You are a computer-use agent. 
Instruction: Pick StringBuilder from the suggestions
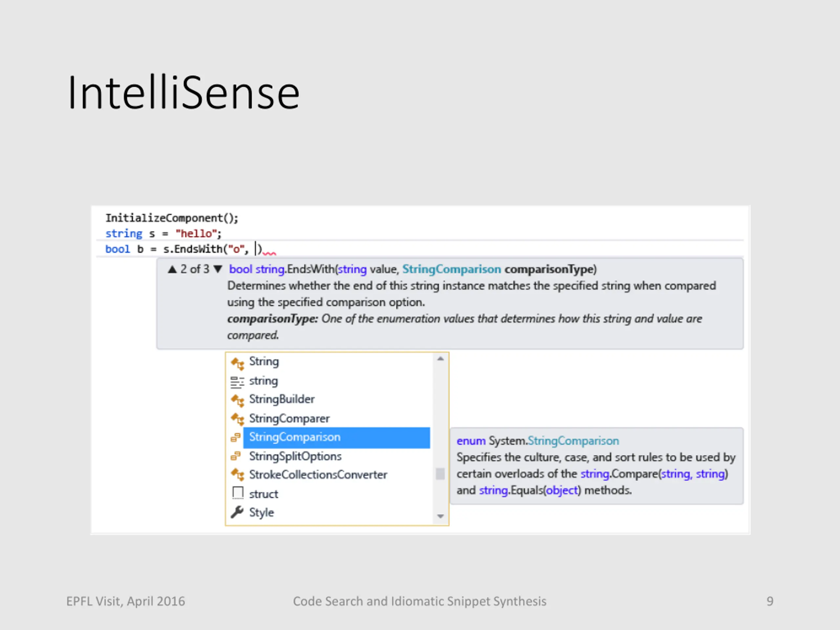pyautogui.click(x=282, y=400)
